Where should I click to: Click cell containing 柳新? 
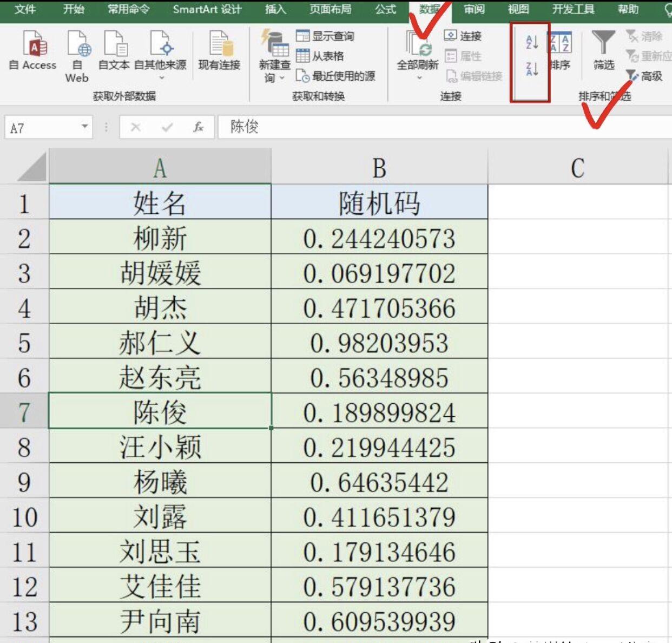tap(160, 238)
